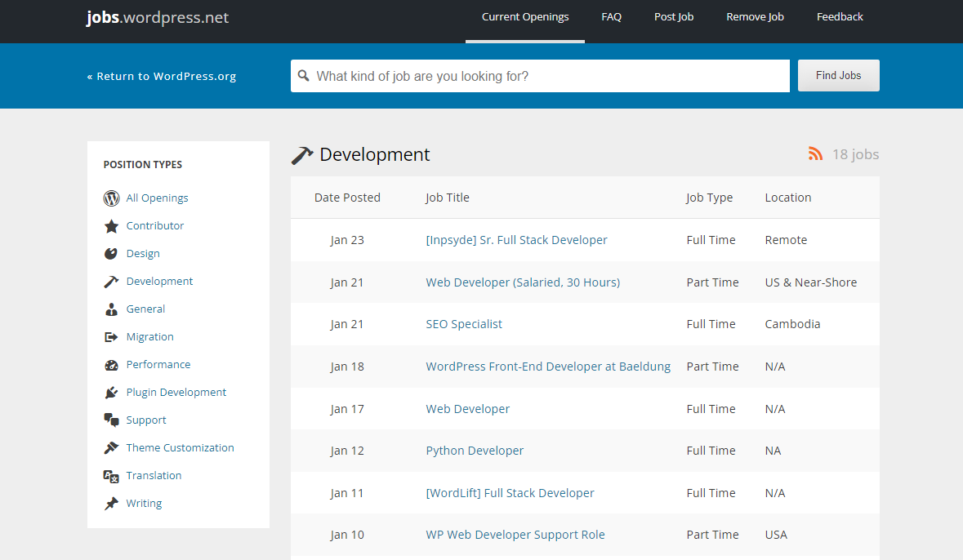
Task: Click the star icon next to Contributor
Action: tap(111, 226)
